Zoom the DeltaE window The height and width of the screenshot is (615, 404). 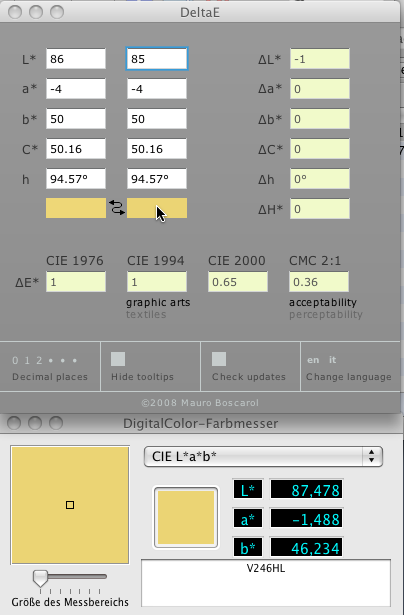[x=57, y=12]
